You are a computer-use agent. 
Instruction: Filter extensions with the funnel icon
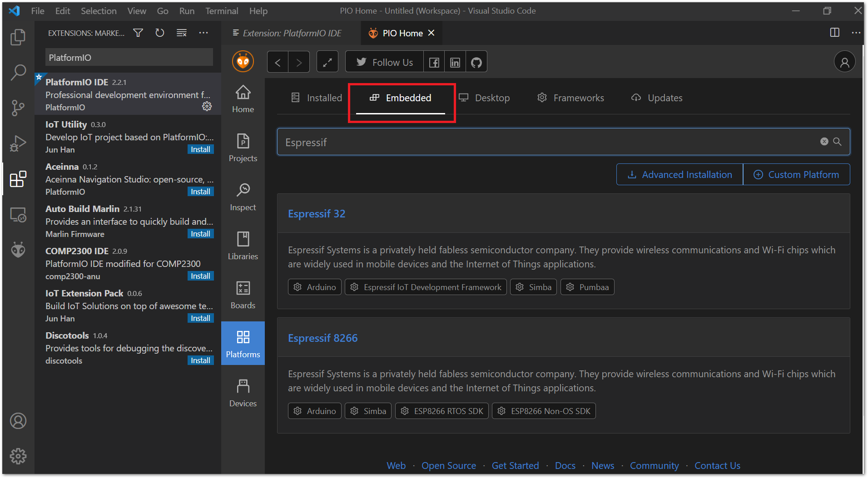coord(138,33)
